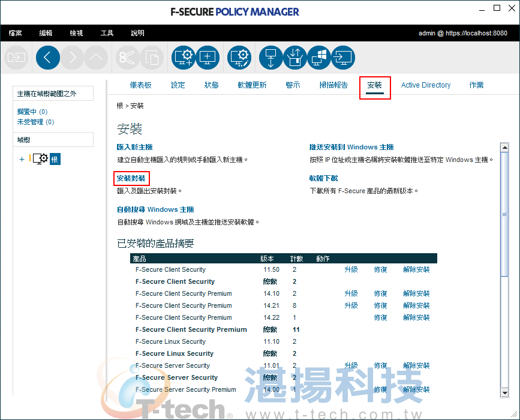Switch to the 設定 tab
520x420 pixels.
178,85
